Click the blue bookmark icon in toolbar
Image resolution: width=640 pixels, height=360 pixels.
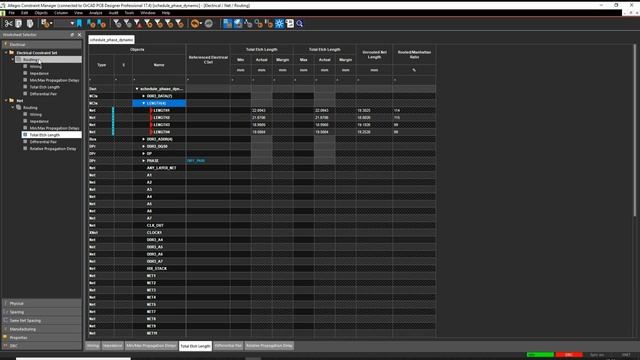(79, 24)
